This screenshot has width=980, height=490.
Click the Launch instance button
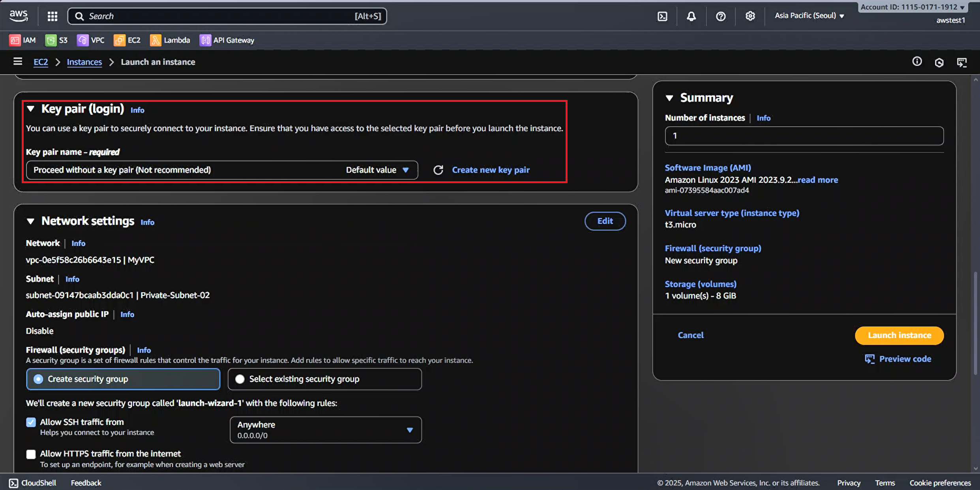[899, 335]
